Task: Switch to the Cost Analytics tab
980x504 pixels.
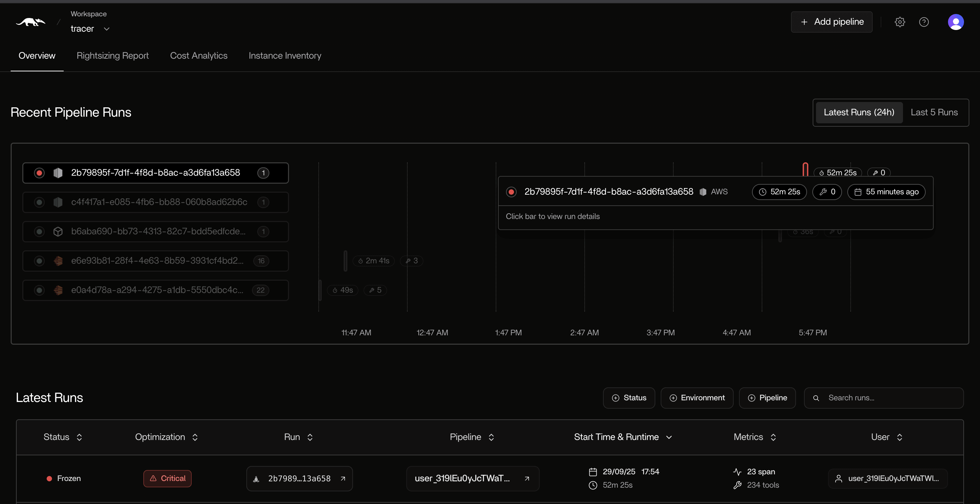Action: point(199,56)
